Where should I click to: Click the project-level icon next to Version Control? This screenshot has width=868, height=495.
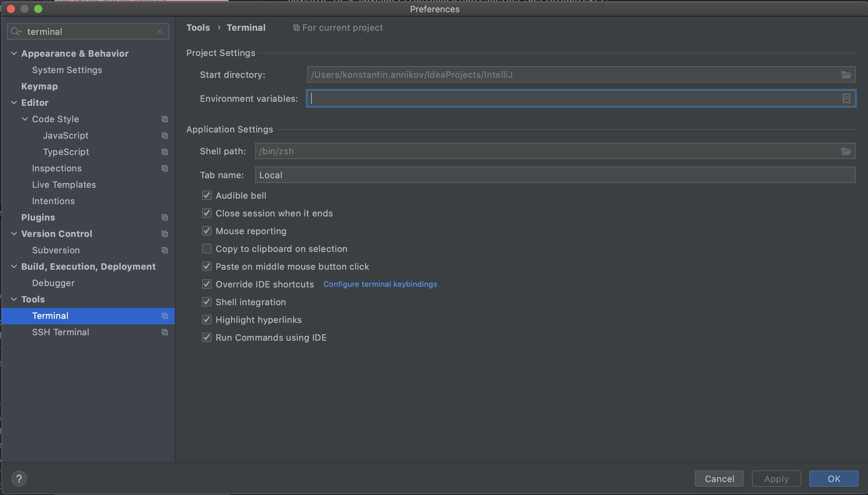click(x=165, y=234)
